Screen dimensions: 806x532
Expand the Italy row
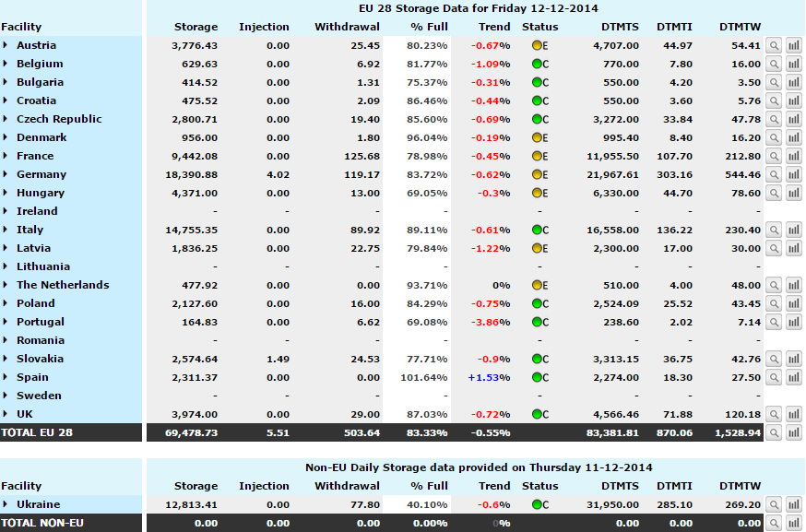tap(6, 230)
